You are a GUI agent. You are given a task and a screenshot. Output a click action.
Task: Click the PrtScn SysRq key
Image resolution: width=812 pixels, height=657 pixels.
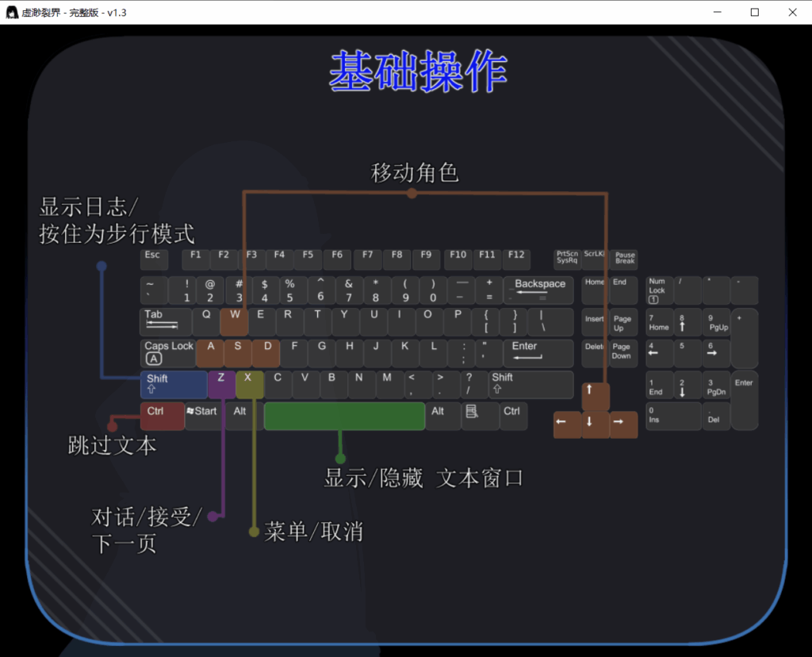click(x=568, y=259)
